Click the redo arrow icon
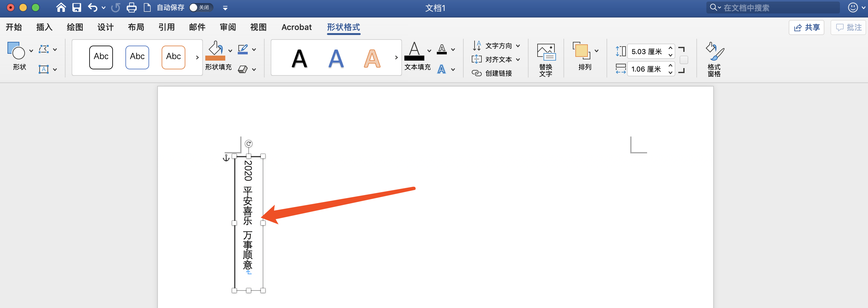 coord(115,7)
